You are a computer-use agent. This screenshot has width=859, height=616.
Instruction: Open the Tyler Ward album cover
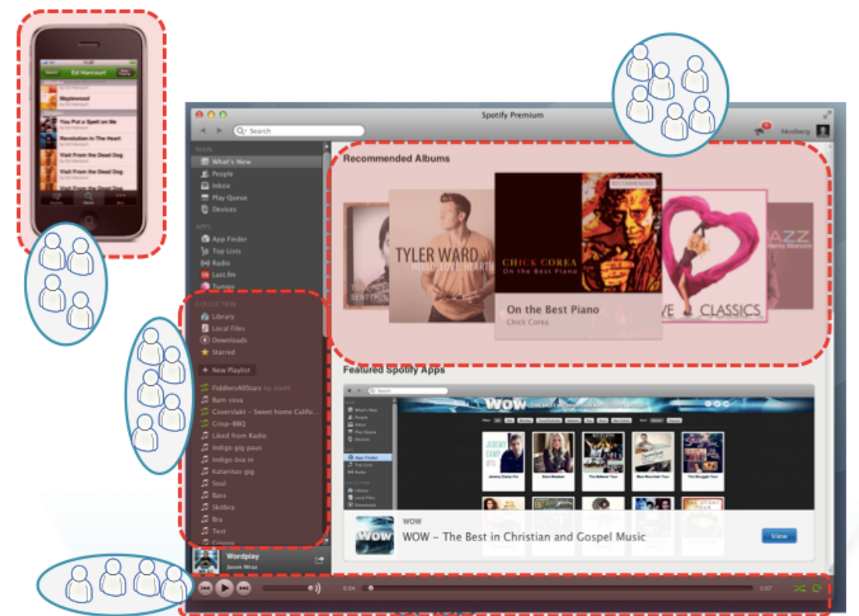coord(440,255)
